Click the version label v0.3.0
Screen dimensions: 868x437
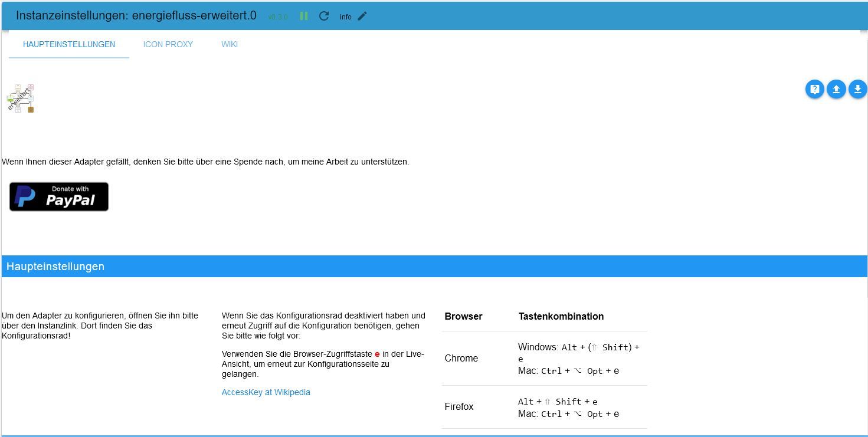[x=278, y=17]
